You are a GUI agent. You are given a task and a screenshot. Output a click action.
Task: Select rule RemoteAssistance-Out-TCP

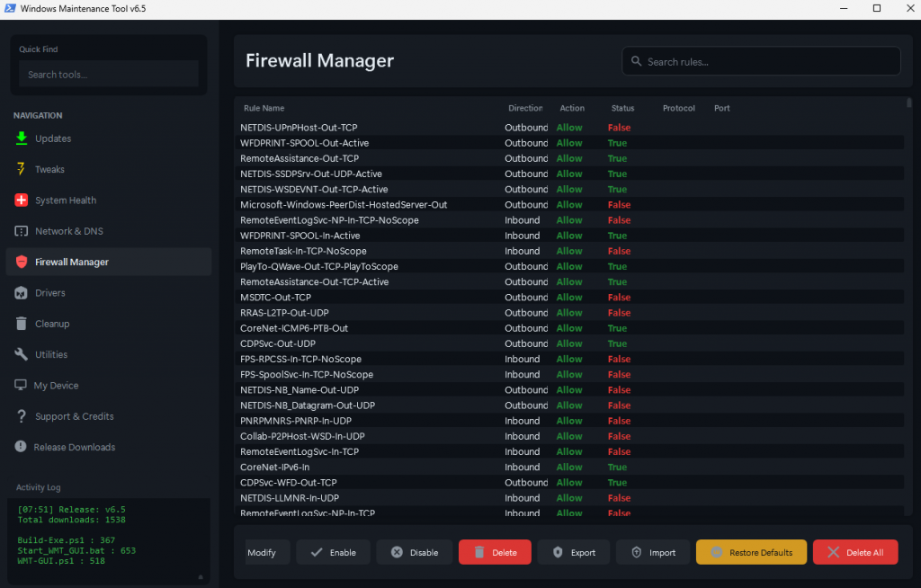click(569, 158)
